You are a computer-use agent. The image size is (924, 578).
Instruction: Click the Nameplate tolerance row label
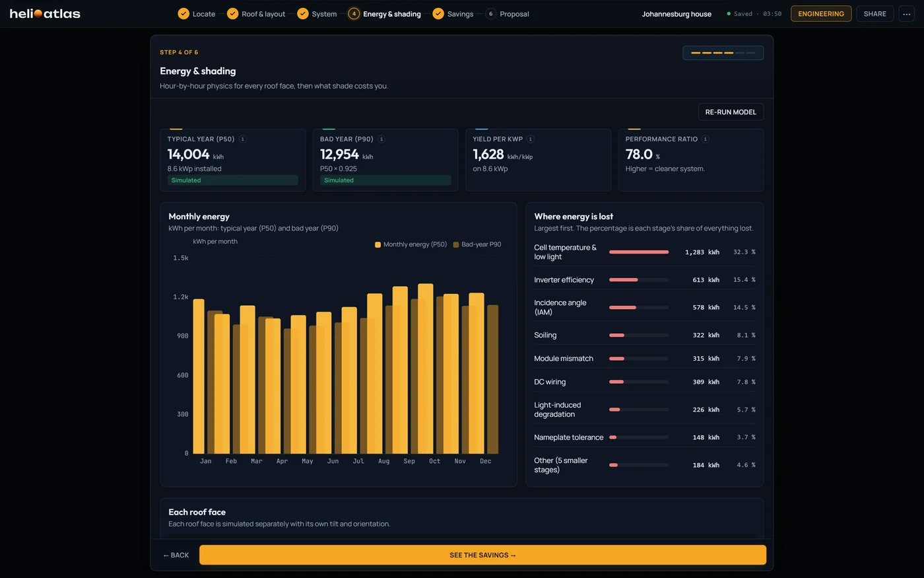[x=569, y=438]
